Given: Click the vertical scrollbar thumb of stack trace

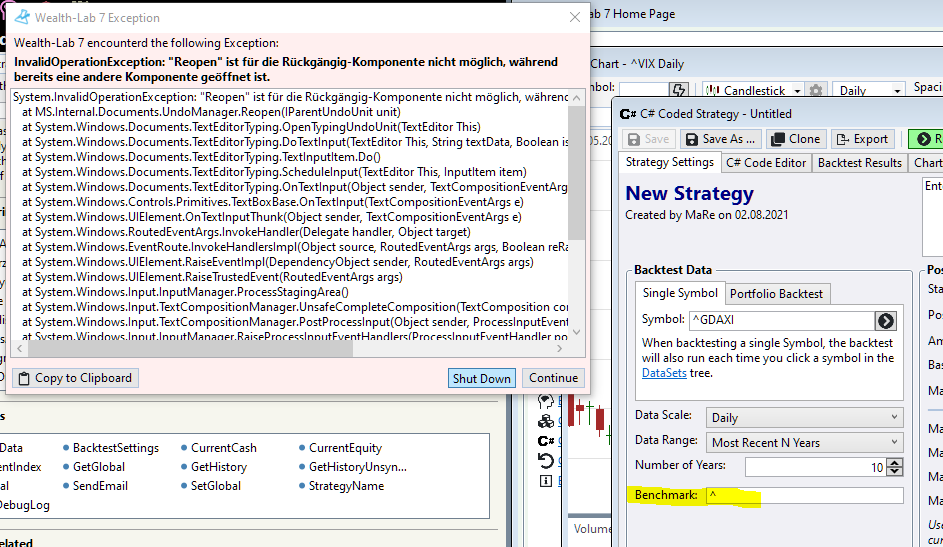Looking at the screenshot, I should [x=576, y=173].
